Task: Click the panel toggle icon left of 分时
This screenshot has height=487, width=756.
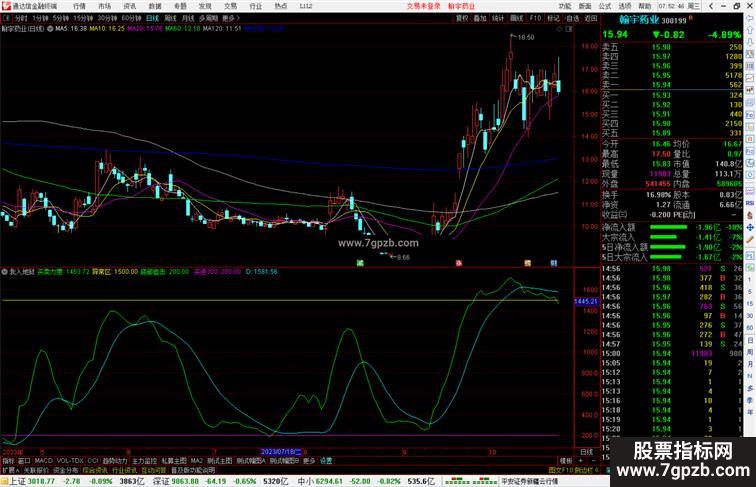Action: 6,18
